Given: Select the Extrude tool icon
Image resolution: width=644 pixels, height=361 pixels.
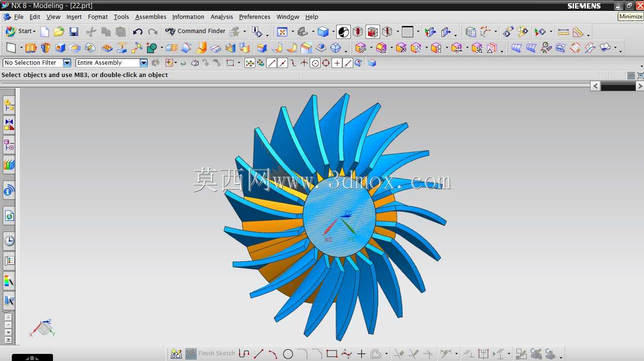Looking at the screenshot, I should pos(31,48).
